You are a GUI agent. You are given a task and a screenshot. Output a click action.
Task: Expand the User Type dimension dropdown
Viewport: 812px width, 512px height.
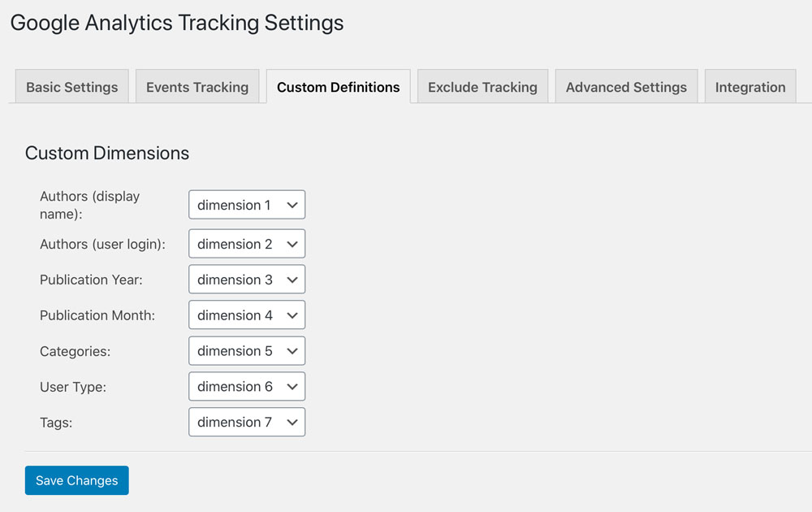[247, 387]
